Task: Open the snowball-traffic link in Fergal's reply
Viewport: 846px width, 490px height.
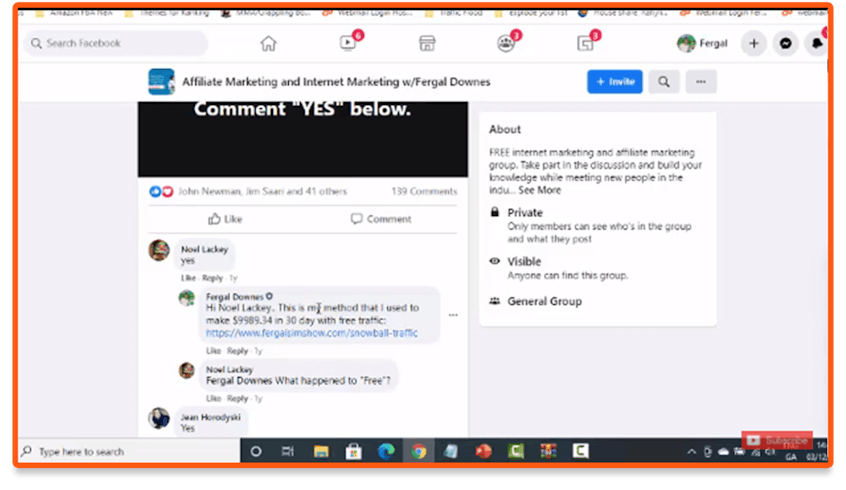Action: tap(311, 333)
